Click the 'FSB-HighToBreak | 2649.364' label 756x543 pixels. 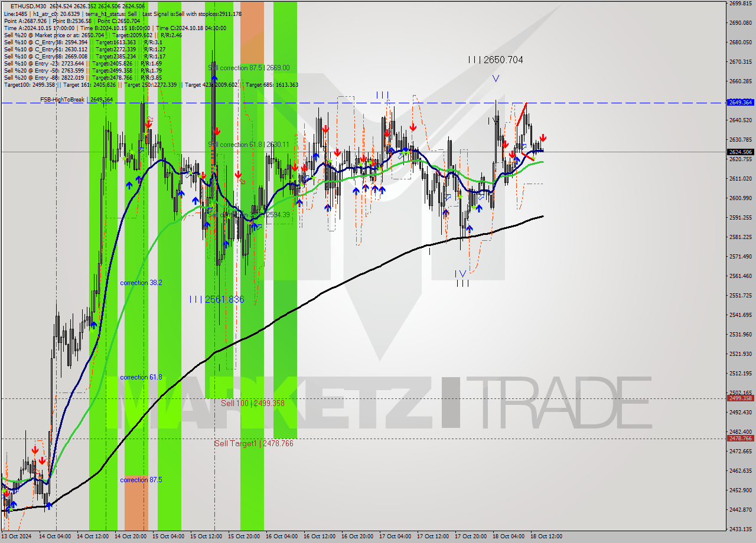pyautogui.click(x=76, y=100)
